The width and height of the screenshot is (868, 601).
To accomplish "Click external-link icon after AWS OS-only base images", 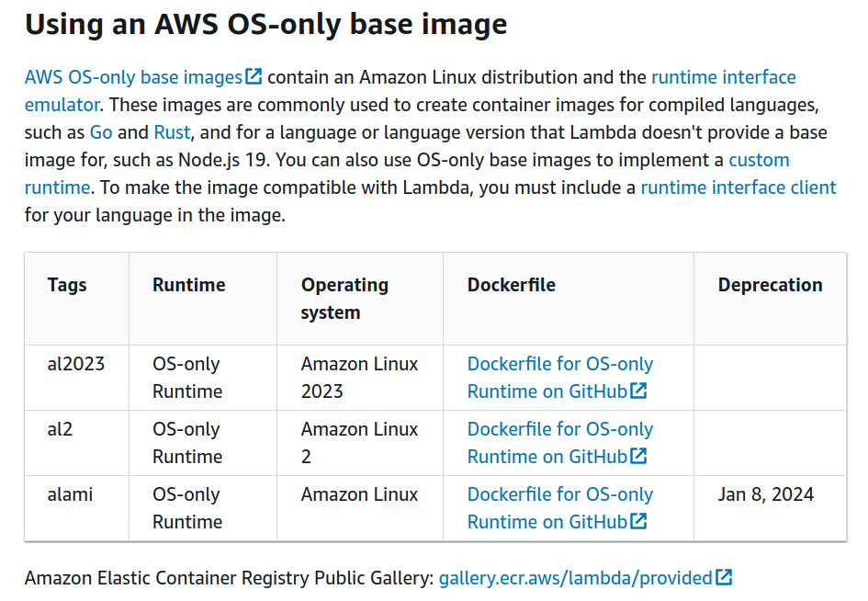I will click(254, 77).
